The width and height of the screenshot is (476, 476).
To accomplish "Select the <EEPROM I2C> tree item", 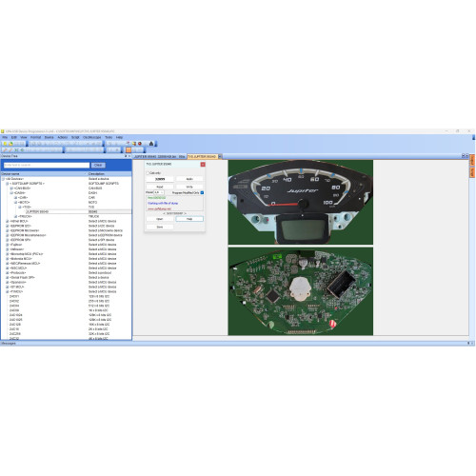I will coord(20,226).
